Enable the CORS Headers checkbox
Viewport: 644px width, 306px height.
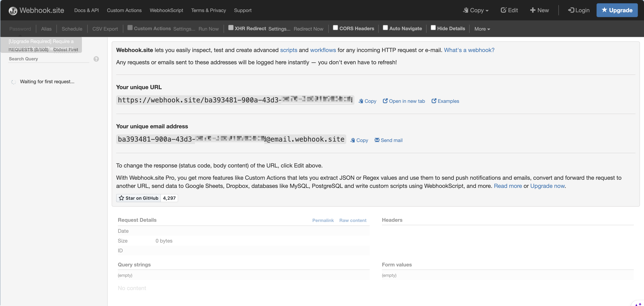[x=335, y=28]
